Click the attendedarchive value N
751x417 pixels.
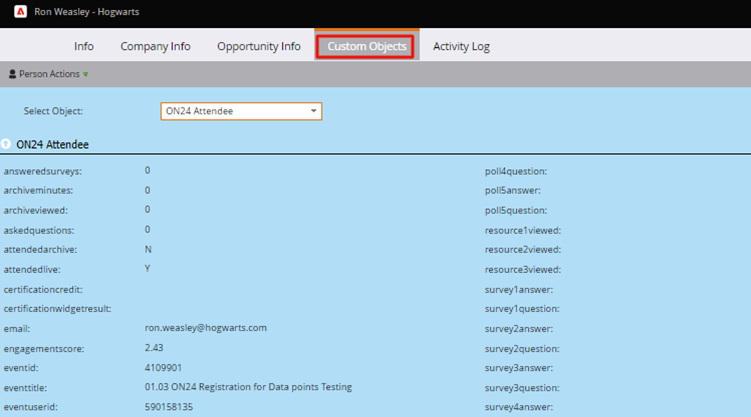148,249
